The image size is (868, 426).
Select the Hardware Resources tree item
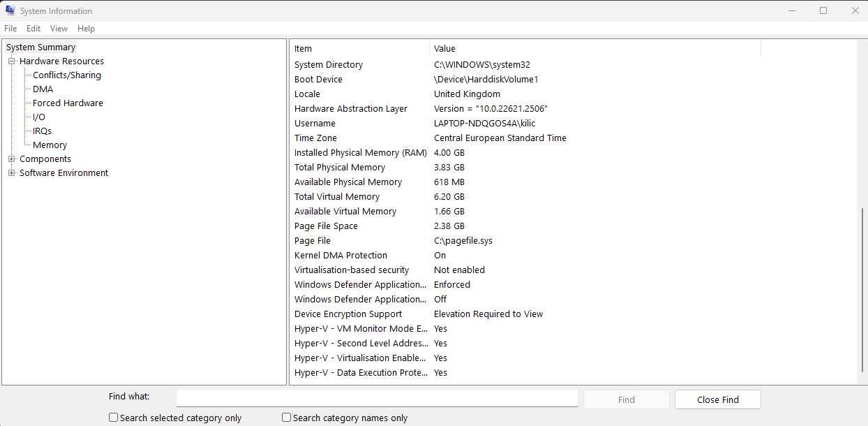coord(61,61)
